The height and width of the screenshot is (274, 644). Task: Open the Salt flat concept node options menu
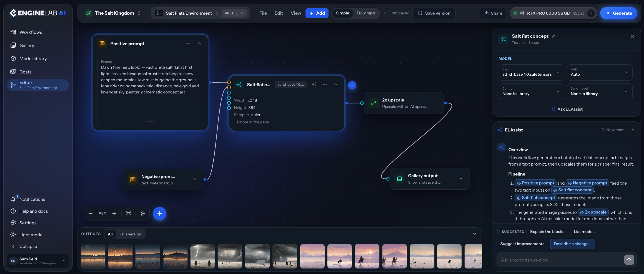(x=325, y=84)
